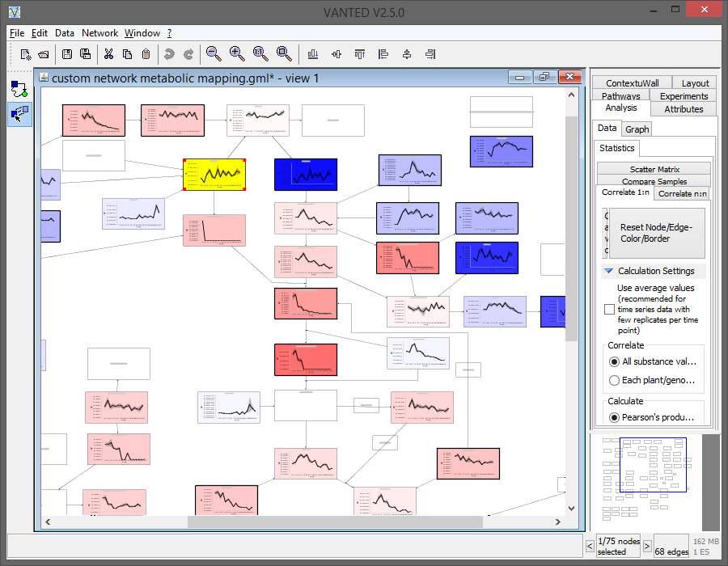
Task: Select the edge creation mode tool
Action: pos(19,88)
